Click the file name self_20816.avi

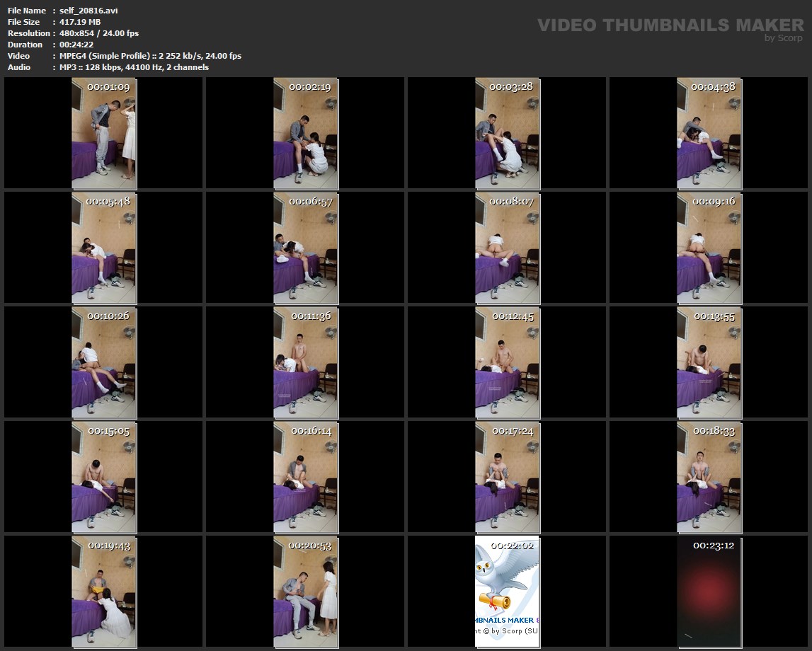click(x=89, y=11)
